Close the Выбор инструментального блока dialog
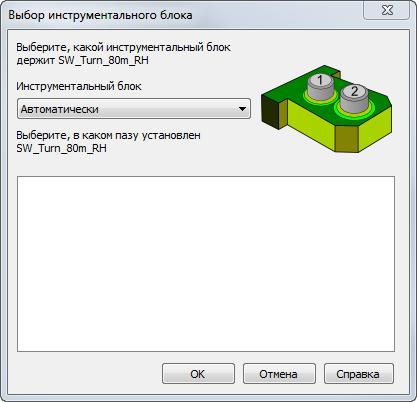Screen dimensions: 417x402 387,10
